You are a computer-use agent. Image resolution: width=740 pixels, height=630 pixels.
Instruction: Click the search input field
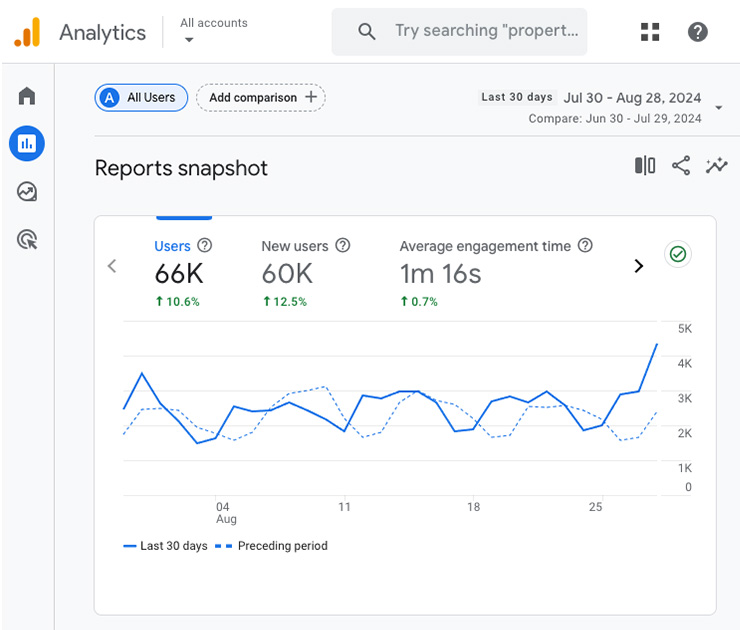click(485, 32)
